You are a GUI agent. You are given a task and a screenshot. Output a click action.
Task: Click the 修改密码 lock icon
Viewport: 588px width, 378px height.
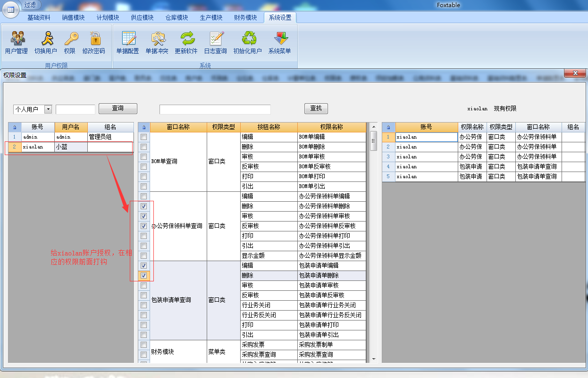[x=93, y=43]
